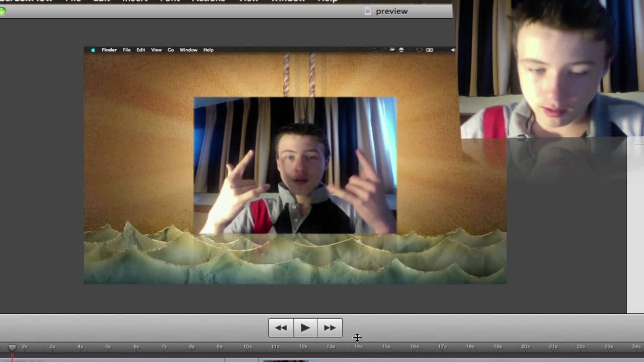Jump to the 2s mark on the timeline
This screenshot has width=644, height=362.
click(x=24, y=346)
